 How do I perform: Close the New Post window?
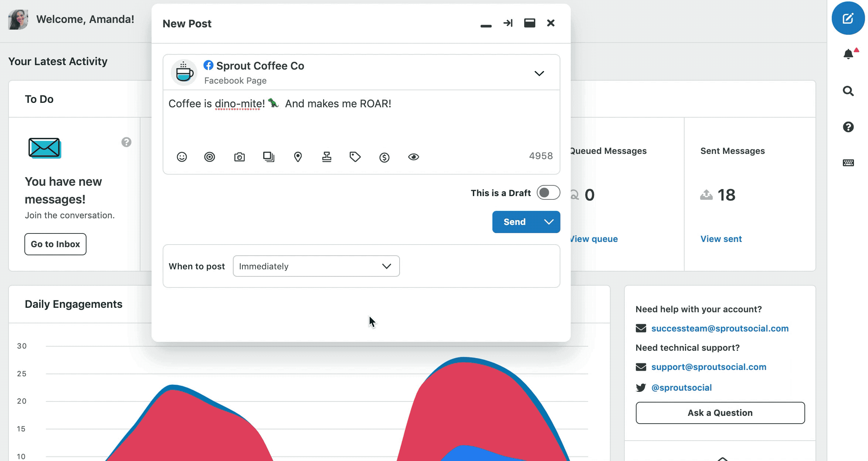pos(551,23)
